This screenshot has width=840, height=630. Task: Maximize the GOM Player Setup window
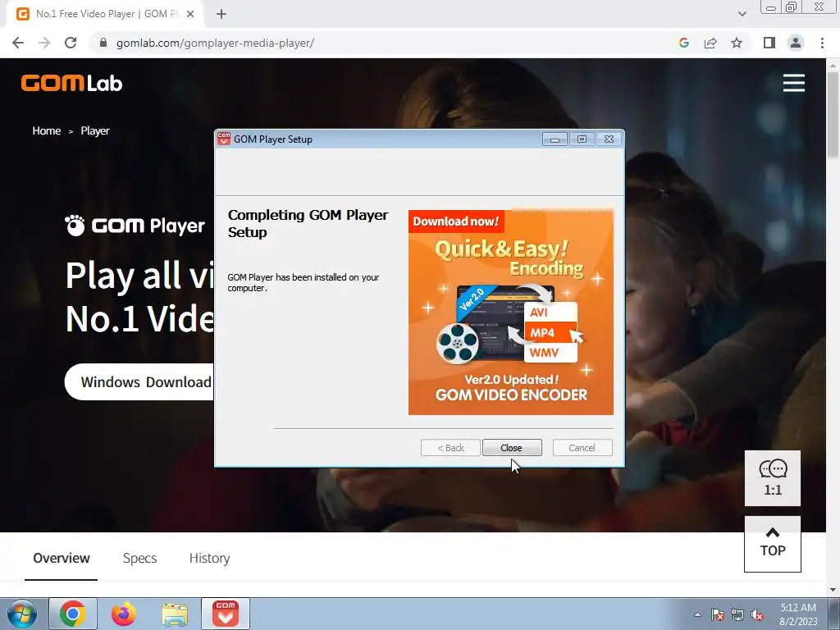(582, 139)
